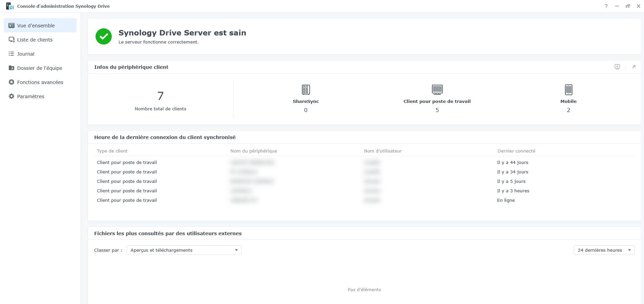Open client list via the arrow icon
The height and width of the screenshot is (304, 644).
click(x=634, y=67)
